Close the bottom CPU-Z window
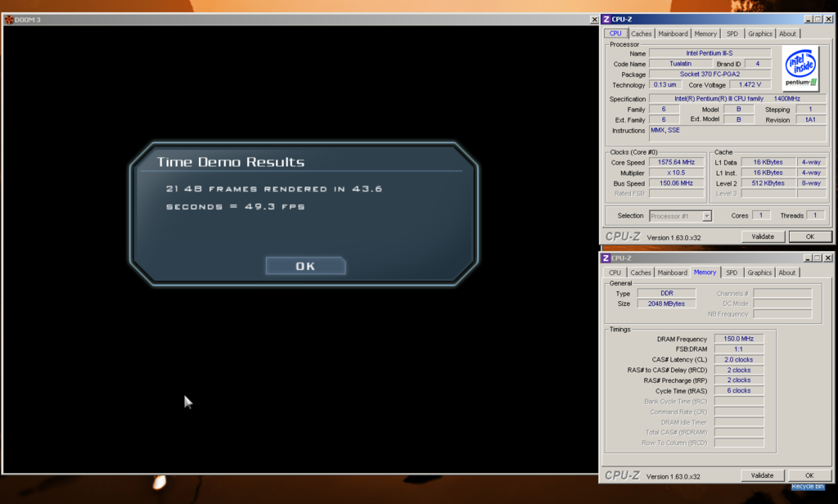The image size is (838, 504). [x=828, y=259]
